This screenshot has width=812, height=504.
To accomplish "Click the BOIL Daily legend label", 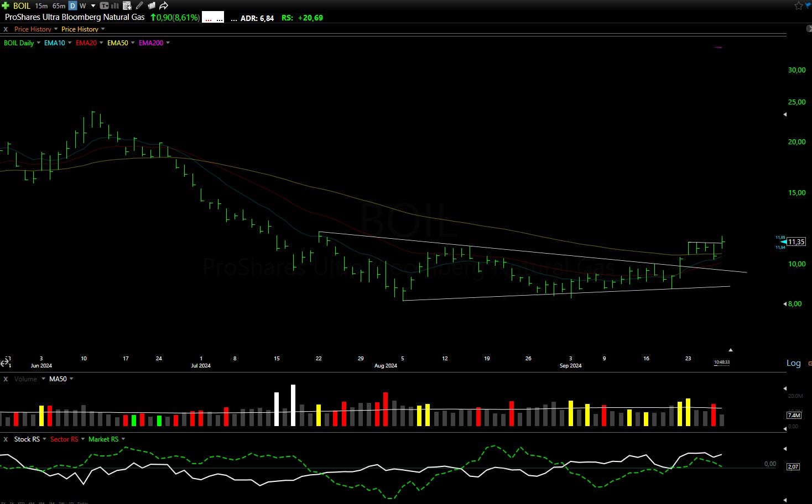I will point(19,43).
